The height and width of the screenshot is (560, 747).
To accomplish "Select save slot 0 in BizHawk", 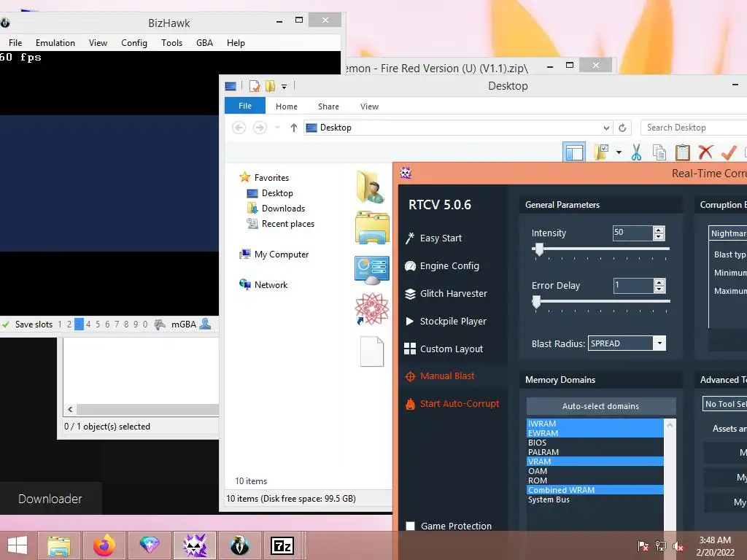I will (x=145, y=324).
